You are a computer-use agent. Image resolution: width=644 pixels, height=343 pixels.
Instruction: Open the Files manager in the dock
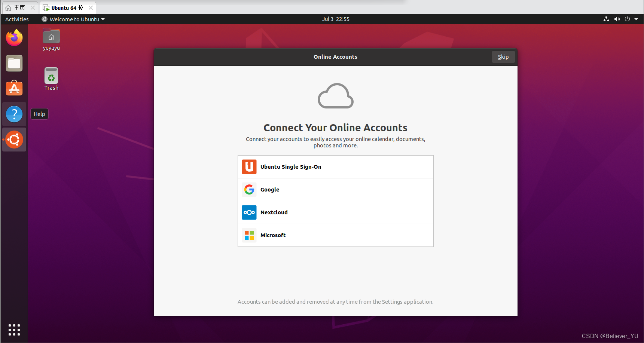click(x=14, y=63)
